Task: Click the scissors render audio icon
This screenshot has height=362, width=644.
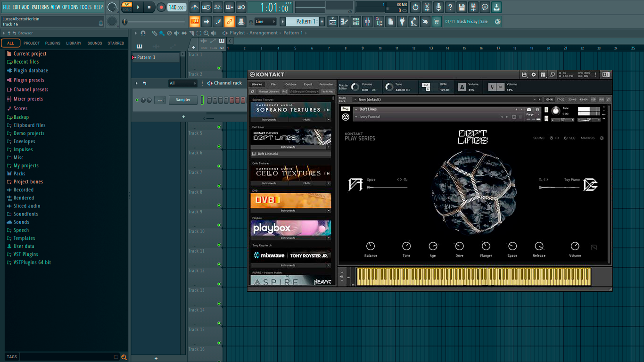Action: [427, 8]
